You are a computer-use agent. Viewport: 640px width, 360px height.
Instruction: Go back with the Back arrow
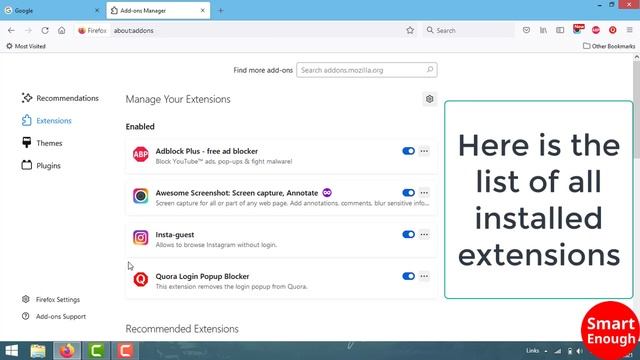point(11,30)
